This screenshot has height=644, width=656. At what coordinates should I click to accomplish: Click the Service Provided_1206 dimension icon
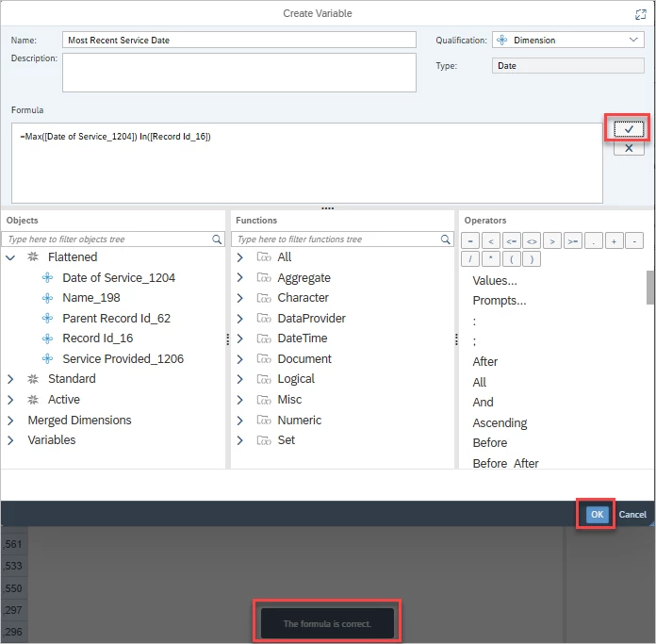[48, 358]
